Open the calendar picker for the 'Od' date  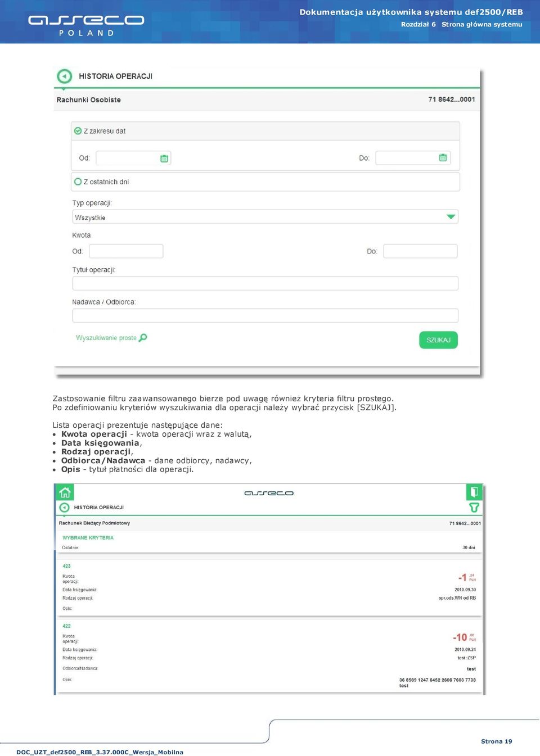coord(164,159)
